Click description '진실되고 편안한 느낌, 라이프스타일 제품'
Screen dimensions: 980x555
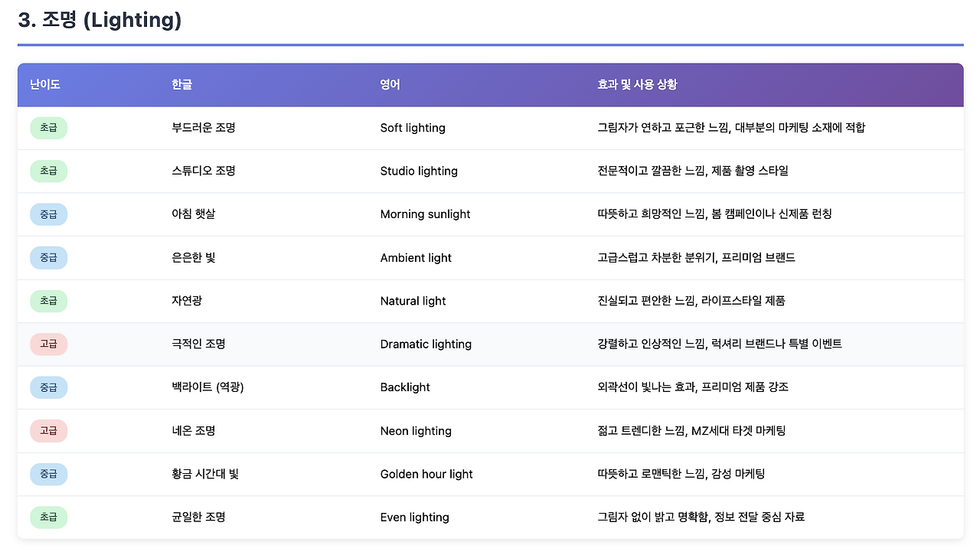pos(691,301)
